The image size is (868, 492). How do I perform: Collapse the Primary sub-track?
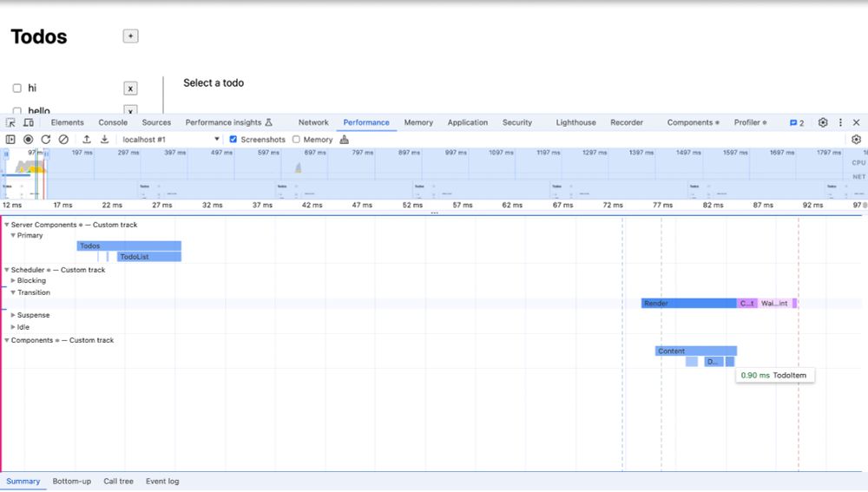tap(13, 235)
